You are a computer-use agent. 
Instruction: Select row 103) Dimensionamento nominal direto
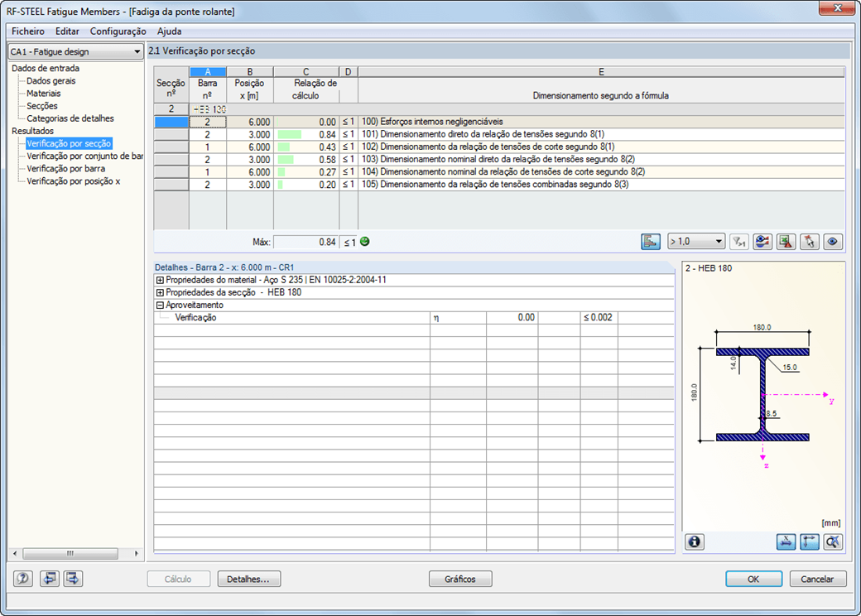(499, 160)
